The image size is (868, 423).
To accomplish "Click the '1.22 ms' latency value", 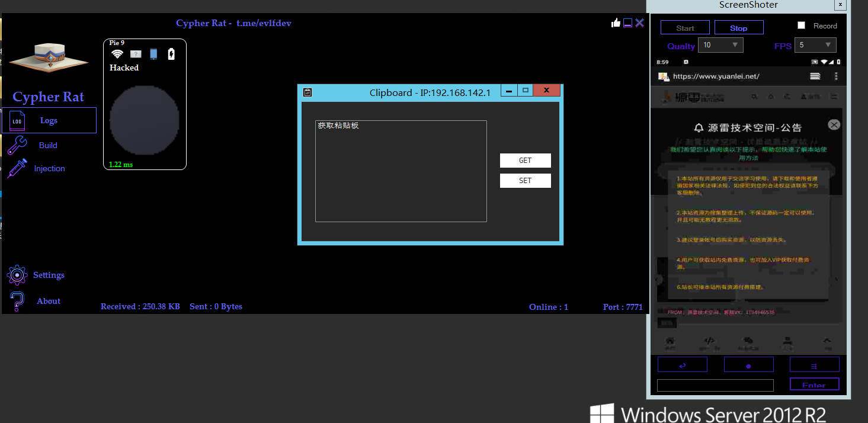I will pyautogui.click(x=121, y=164).
